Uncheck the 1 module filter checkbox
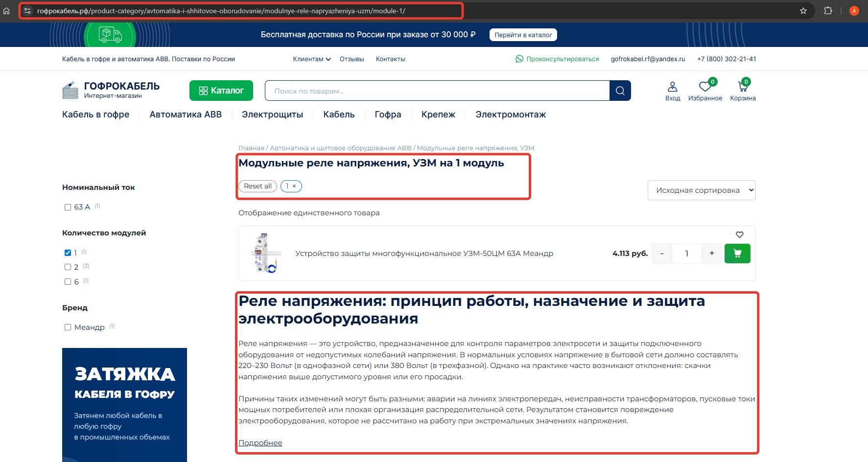 pyautogui.click(x=68, y=253)
